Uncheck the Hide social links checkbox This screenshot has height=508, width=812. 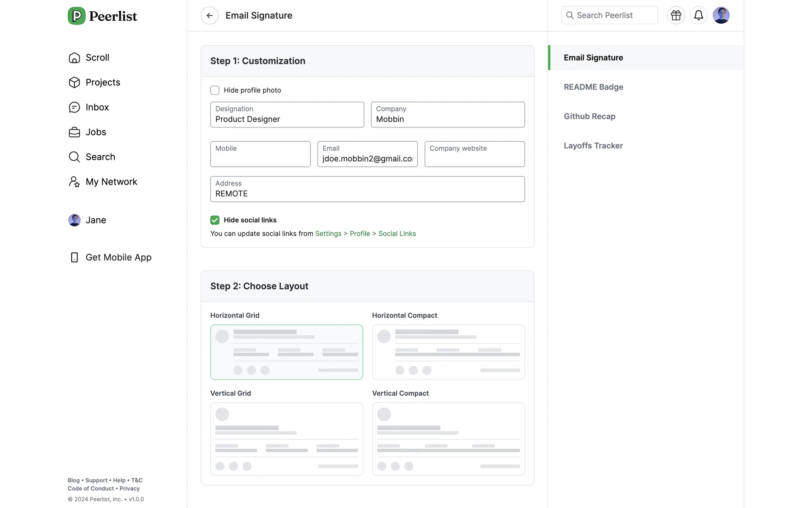click(x=215, y=220)
